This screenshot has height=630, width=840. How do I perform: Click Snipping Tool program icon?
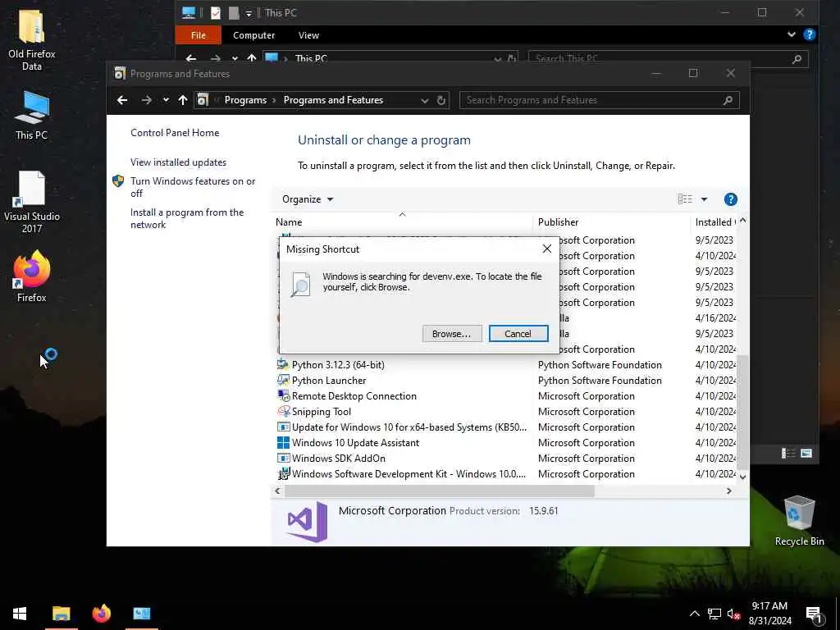coord(283,411)
